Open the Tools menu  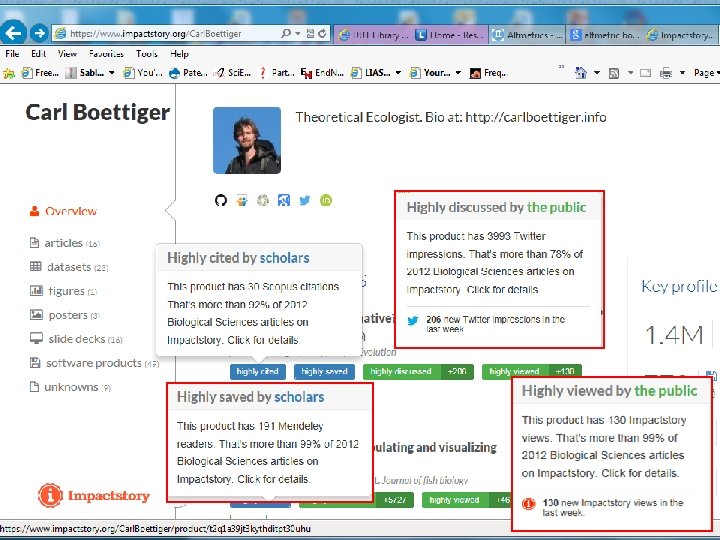147,54
